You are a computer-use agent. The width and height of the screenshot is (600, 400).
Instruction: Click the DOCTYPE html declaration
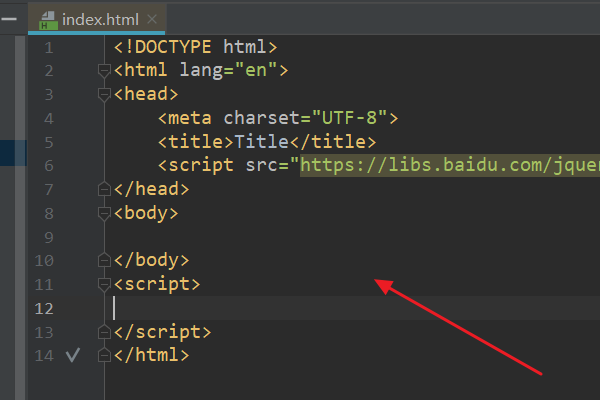point(195,47)
